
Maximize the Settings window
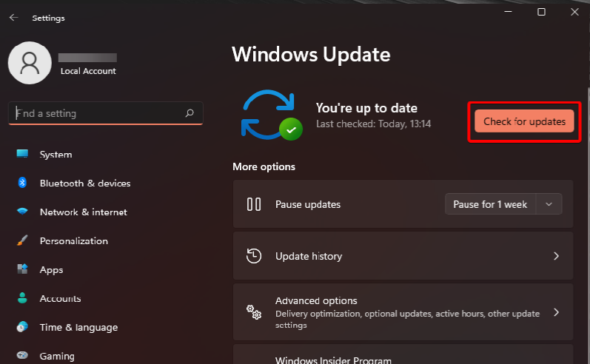[541, 12]
